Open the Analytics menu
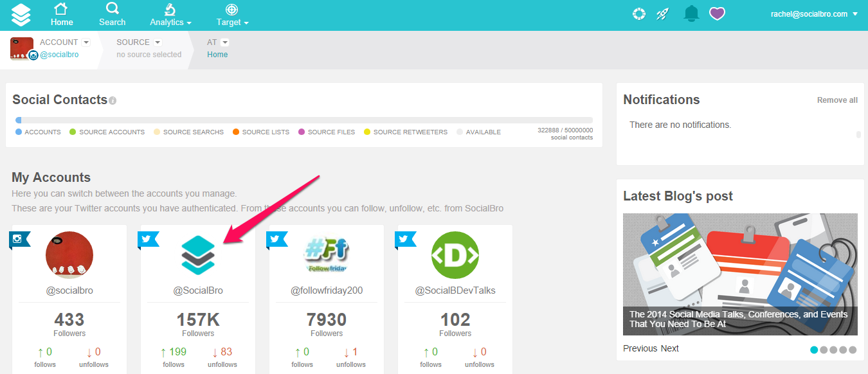This screenshot has height=374, width=868. 170,15
